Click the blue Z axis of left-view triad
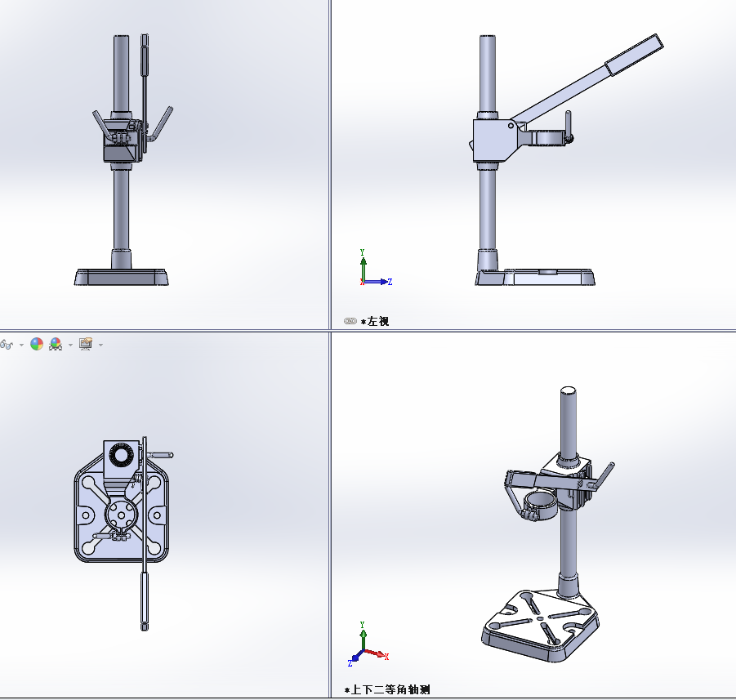This screenshot has width=736, height=700. click(x=378, y=282)
